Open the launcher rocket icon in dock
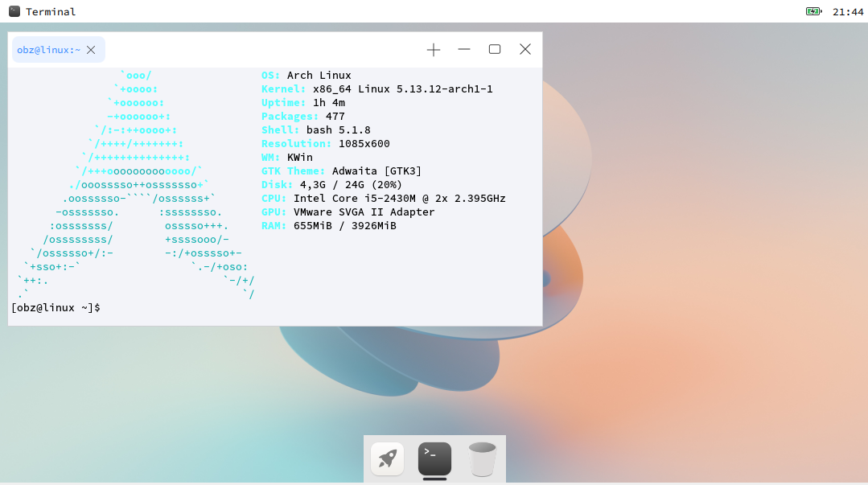Screen dimensions: 868x485 click(x=387, y=458)
